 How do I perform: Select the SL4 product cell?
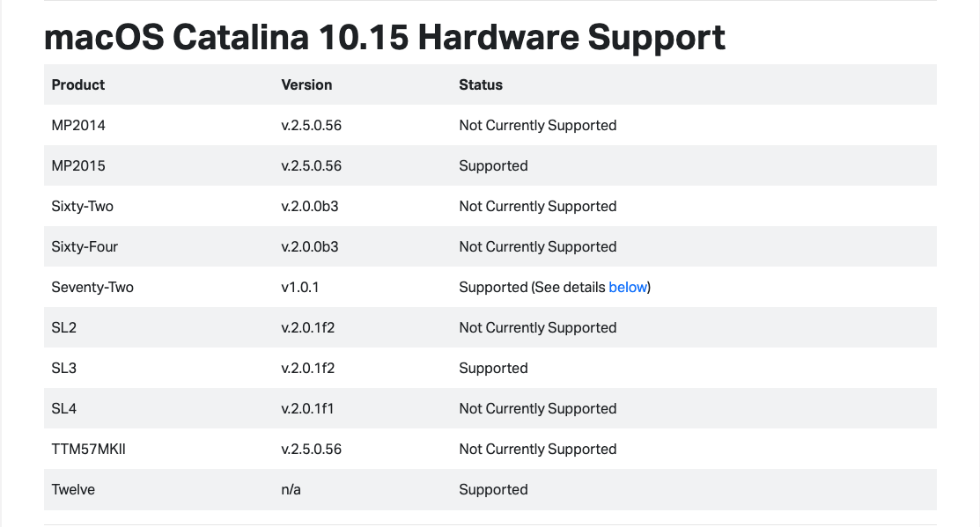pyautogui.click(x=63, y=409)
